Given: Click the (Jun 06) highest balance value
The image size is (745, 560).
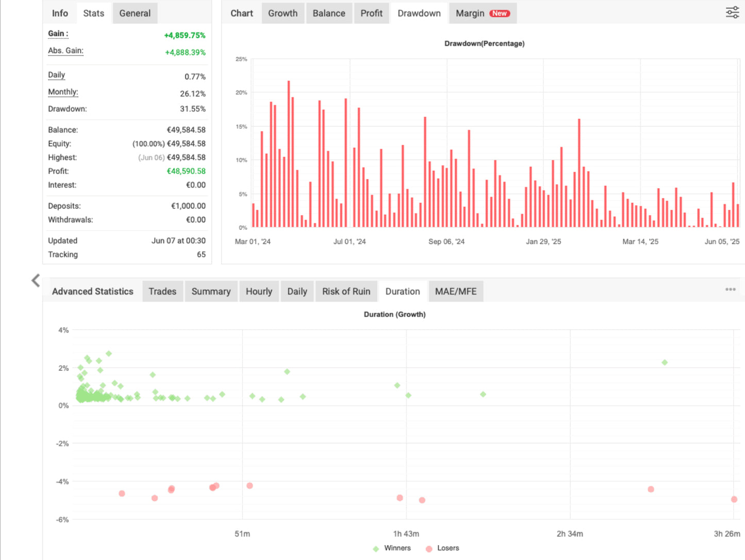Looking at the screenshot, I should point(152,158).
